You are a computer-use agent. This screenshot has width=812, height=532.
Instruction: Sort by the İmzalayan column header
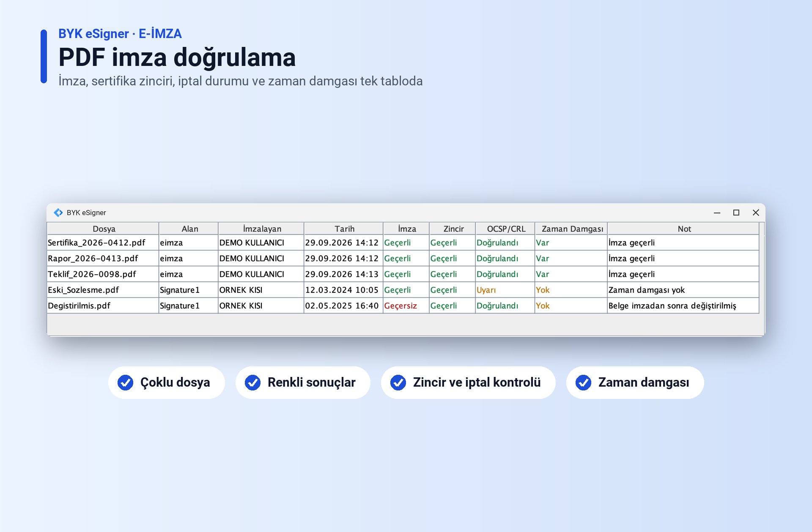pos(261,229)
